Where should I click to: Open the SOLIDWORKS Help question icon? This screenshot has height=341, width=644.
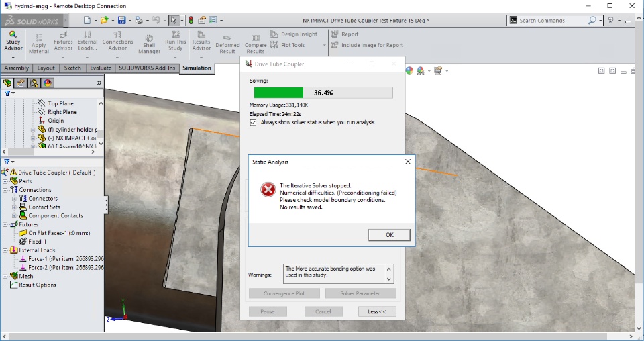(x=610, y=20)
